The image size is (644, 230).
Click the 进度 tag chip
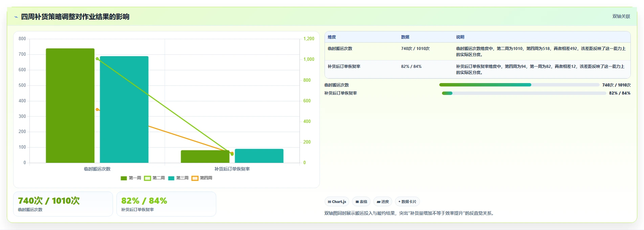pos(383,202)
